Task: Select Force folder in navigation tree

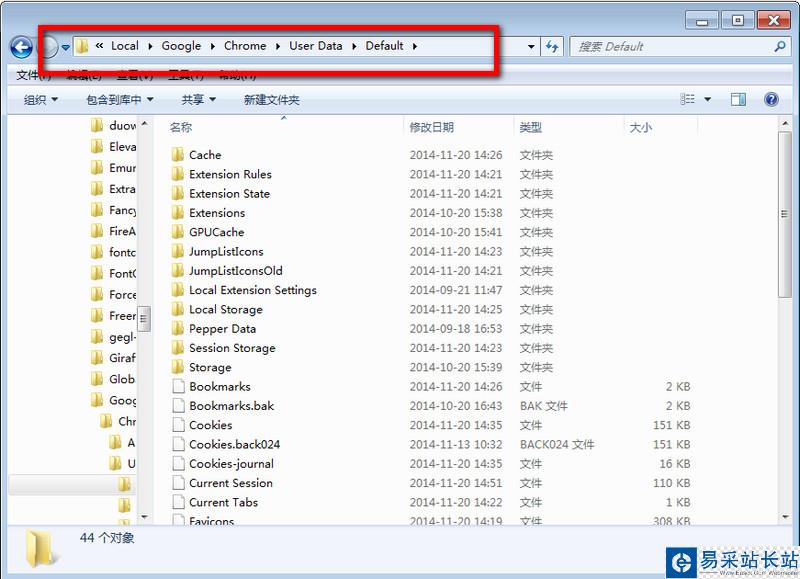Action: click(x=113, y=294)
